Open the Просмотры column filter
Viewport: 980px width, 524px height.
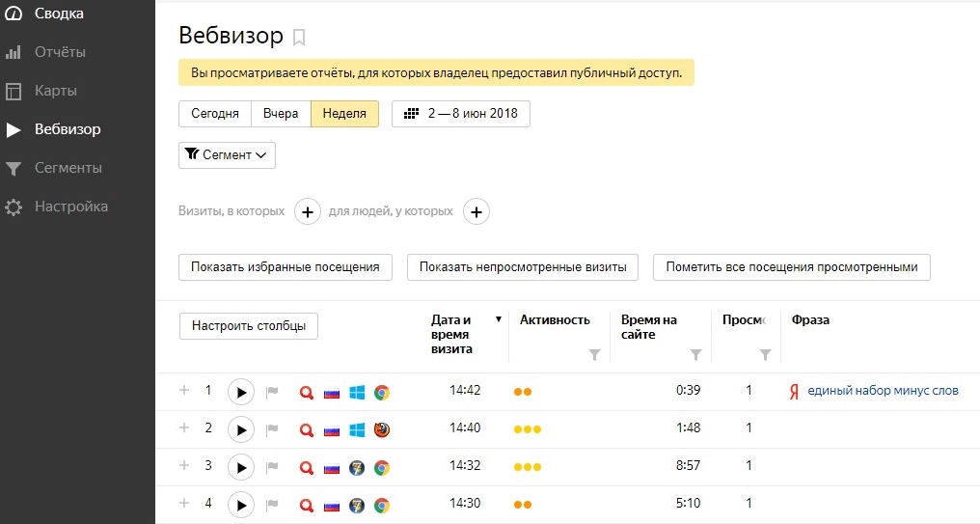(765, 355)
